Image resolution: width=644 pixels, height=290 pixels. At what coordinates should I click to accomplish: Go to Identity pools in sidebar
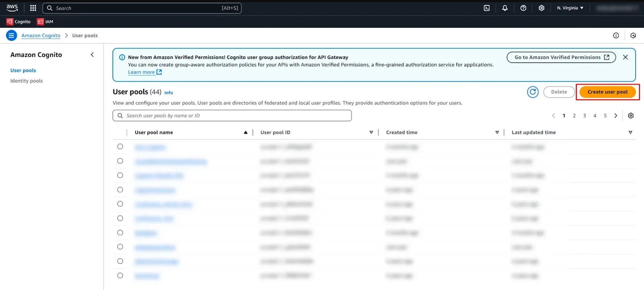(x=27, y=81)
